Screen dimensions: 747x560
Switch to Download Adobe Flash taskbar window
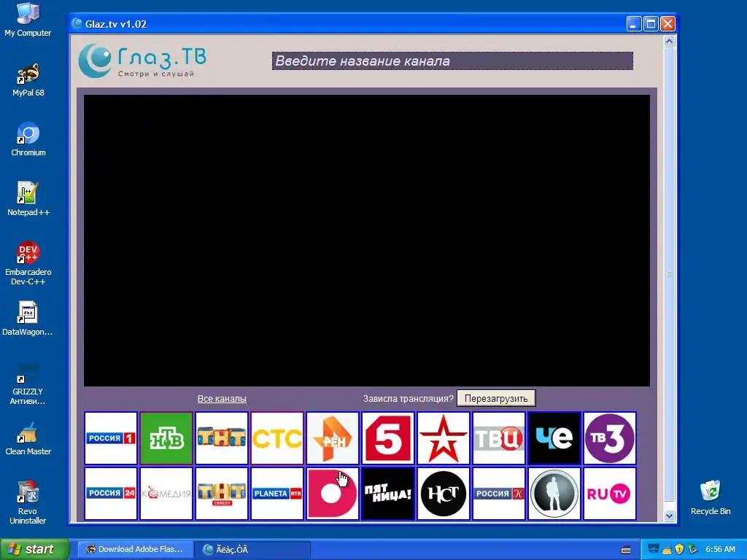[x=135, y=549]
